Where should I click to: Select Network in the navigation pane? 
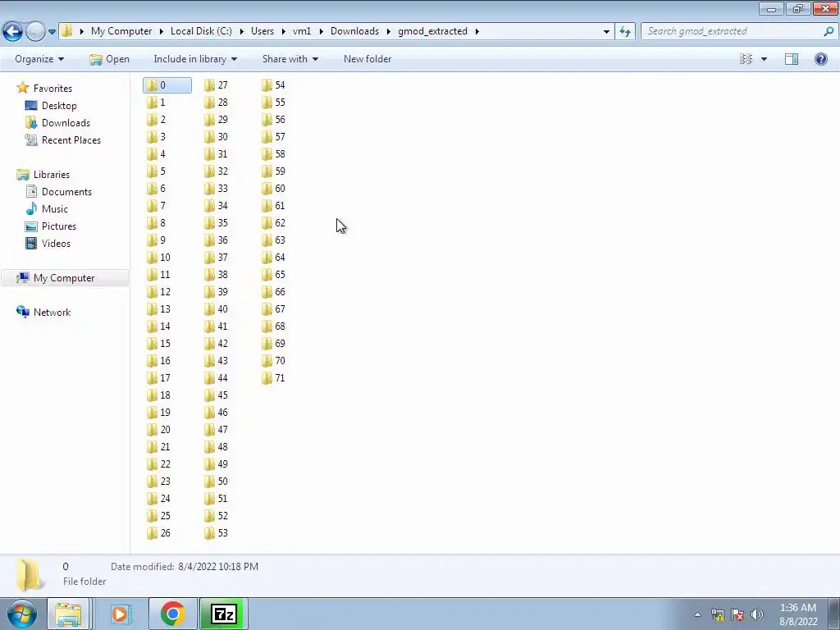pyautogui.click(x=43, y=313)
